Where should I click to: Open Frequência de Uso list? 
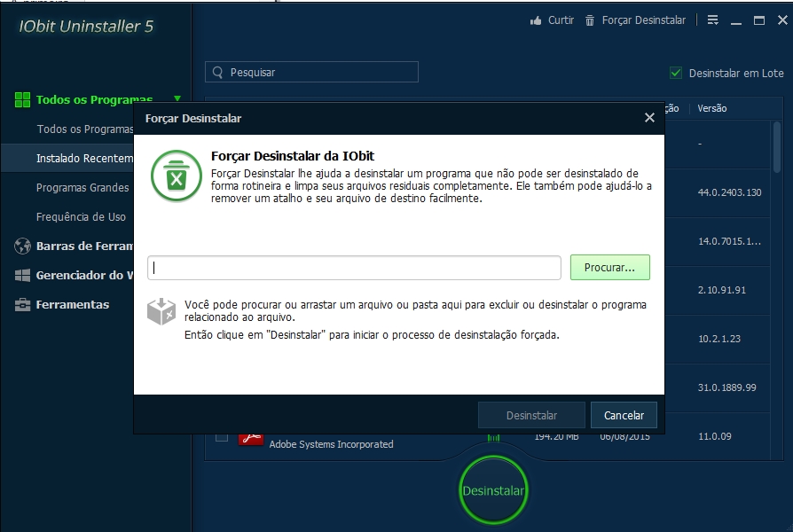point(81,217)
